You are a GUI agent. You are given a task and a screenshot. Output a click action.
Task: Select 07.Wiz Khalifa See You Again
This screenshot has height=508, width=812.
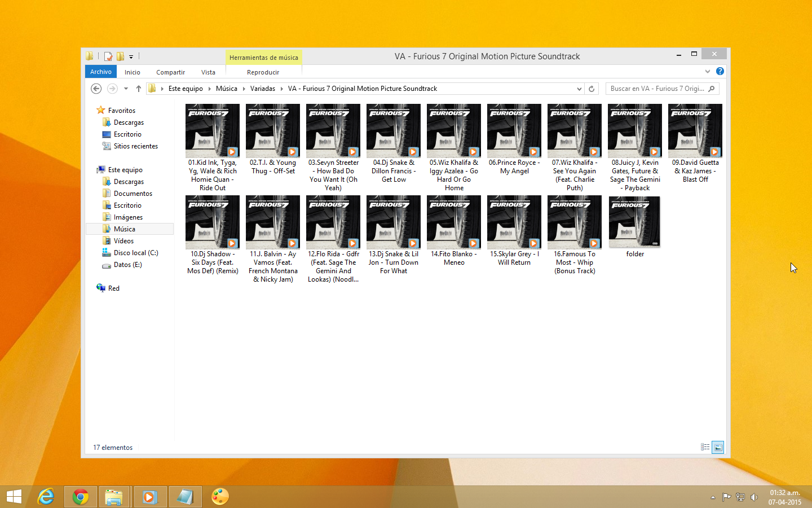[575, 148]
